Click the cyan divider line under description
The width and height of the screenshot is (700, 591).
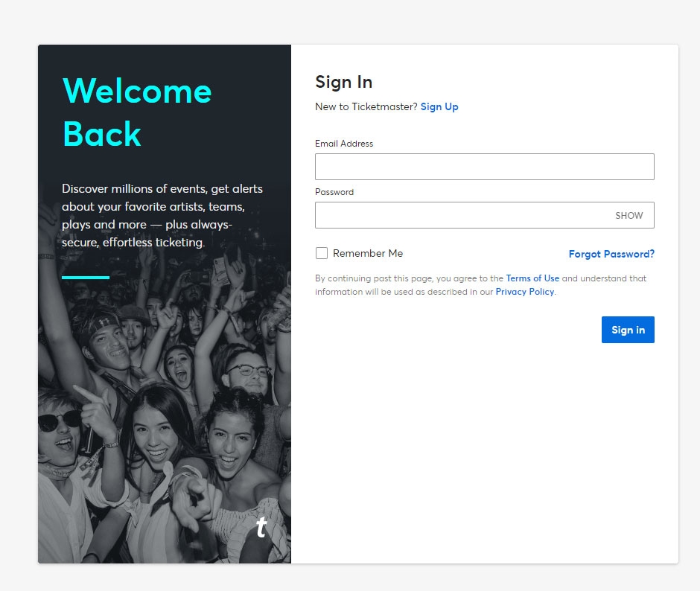[x=86, y=277]
